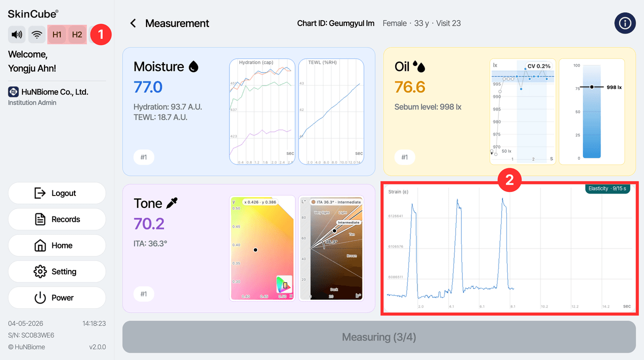
Task: Go back using the Measurement chevron
Action: (x=133, y=23)
